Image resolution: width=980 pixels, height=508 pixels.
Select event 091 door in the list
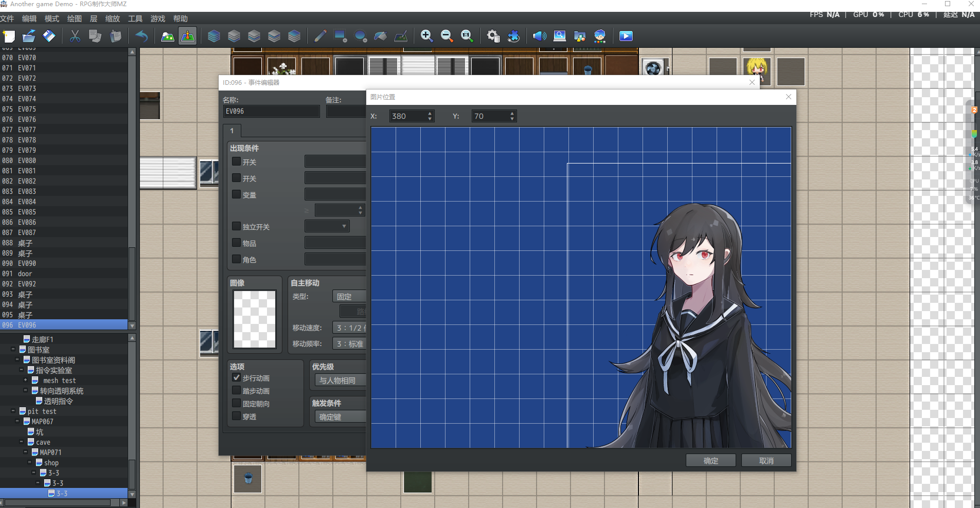[64, 274]
